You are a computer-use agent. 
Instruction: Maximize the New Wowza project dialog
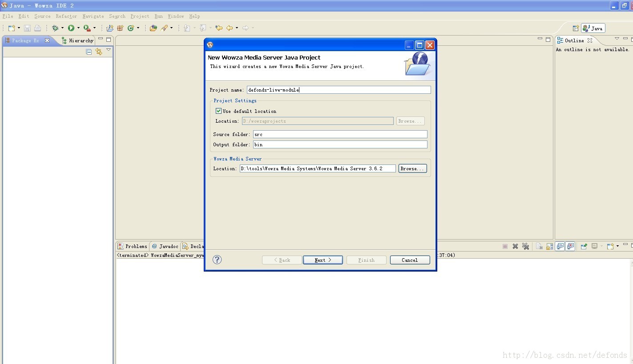[419, 45]
